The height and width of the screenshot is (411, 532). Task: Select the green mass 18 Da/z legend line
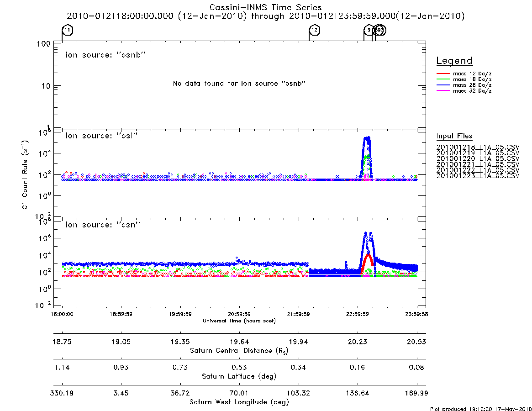443,79
